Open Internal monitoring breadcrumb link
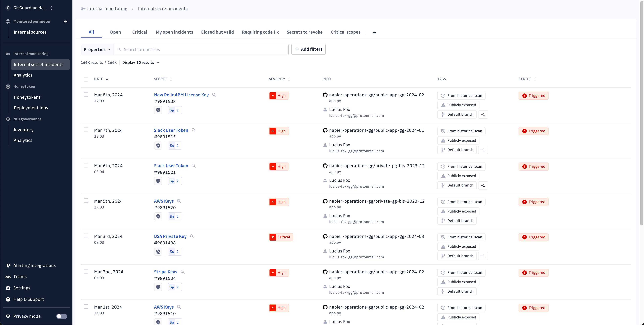Viewport: 644px width, 325px height. [107, 9]
